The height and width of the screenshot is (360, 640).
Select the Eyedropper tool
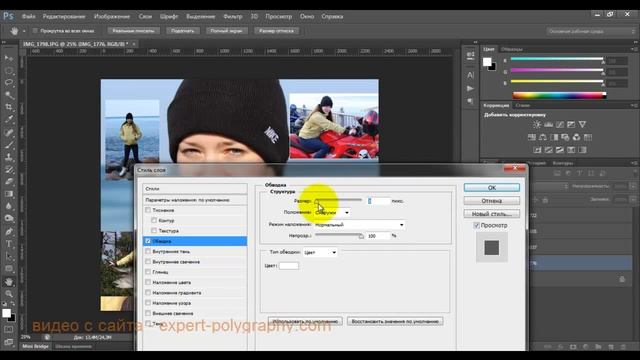[x=9, y=120]
